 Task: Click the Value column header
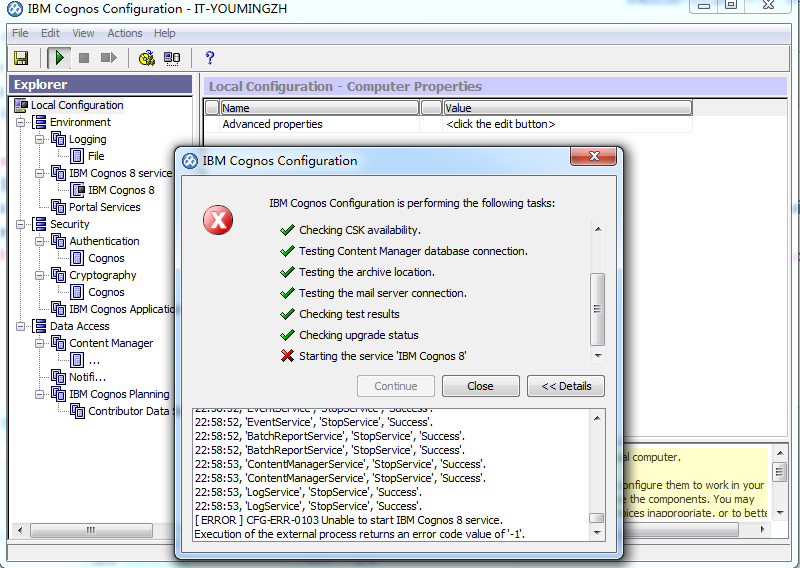pyautogui.click(x=567, y=108)
